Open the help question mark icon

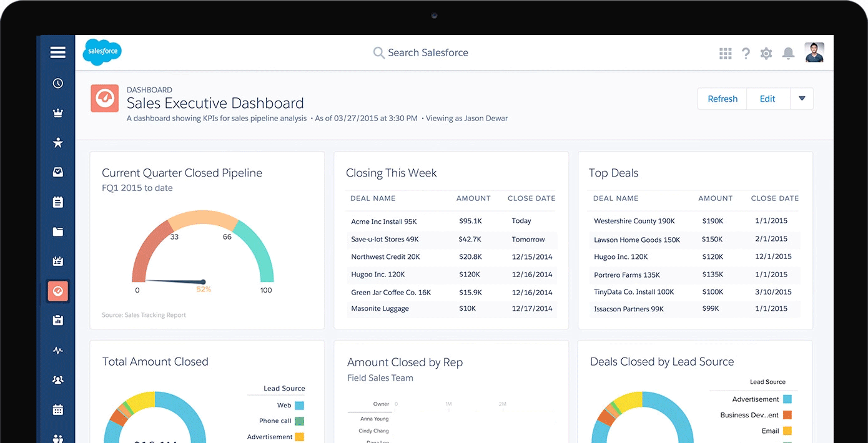(746, 54)
